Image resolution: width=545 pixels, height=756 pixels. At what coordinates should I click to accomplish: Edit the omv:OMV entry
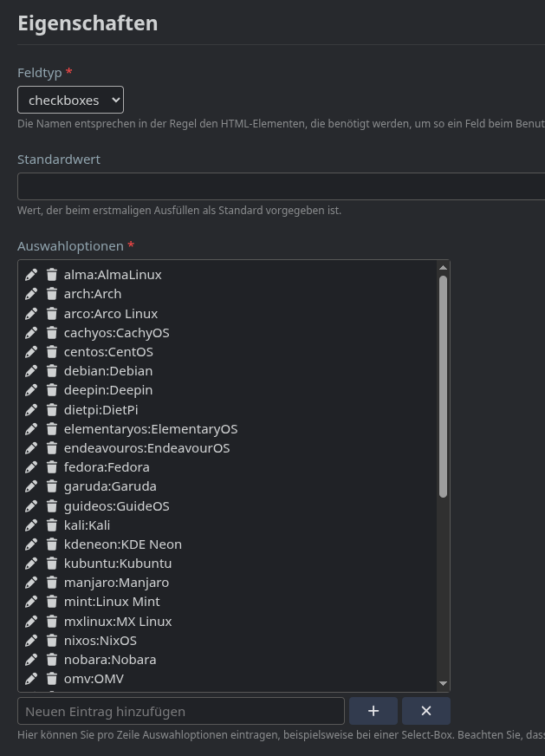click(x=31, y=679)
